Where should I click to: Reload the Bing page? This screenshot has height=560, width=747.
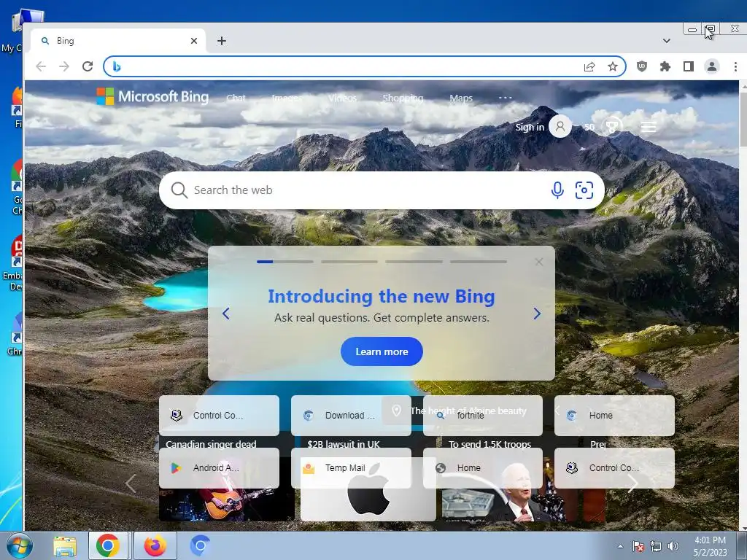coord(88,66)
